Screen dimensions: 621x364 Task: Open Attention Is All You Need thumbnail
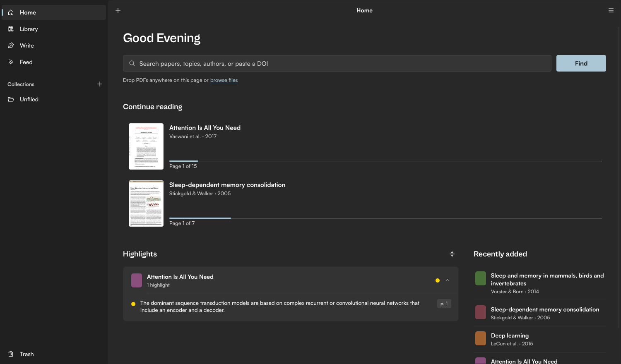coord(146,146)
